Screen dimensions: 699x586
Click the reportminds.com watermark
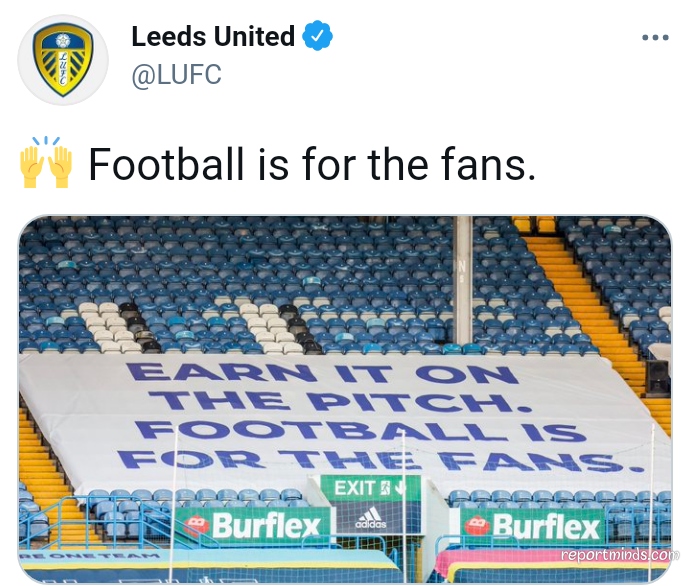[620, 555]
